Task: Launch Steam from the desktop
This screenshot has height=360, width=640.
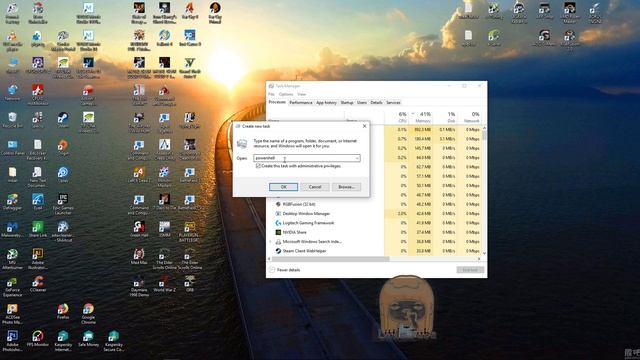Action: point(63,120)
